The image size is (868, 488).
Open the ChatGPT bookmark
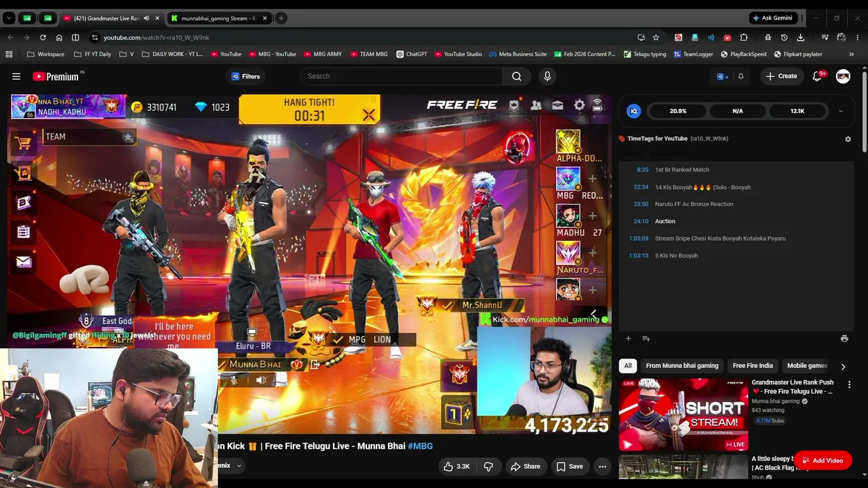[x=411, y=54]
